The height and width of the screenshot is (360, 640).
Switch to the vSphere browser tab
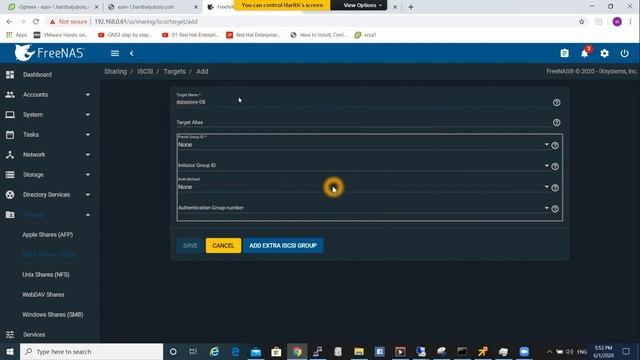pos(53,7)
